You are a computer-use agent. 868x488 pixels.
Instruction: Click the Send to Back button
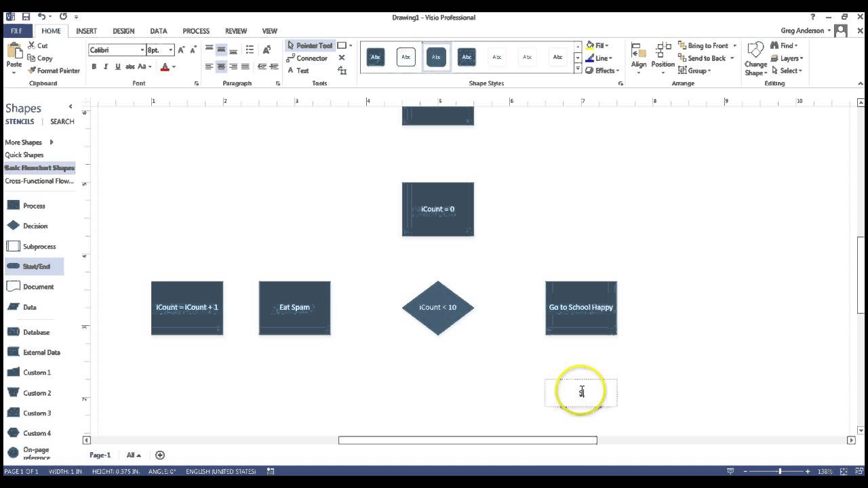click(701, 58)
